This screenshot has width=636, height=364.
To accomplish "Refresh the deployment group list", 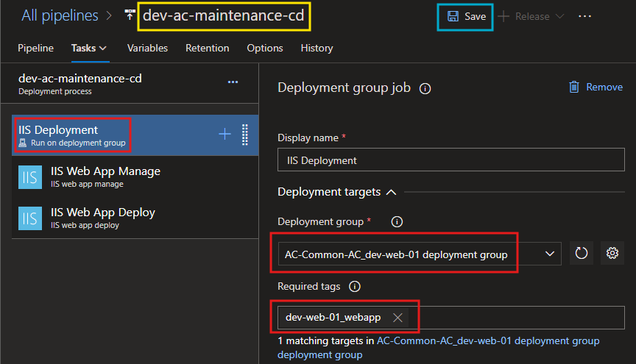I will tap(582, 254).
